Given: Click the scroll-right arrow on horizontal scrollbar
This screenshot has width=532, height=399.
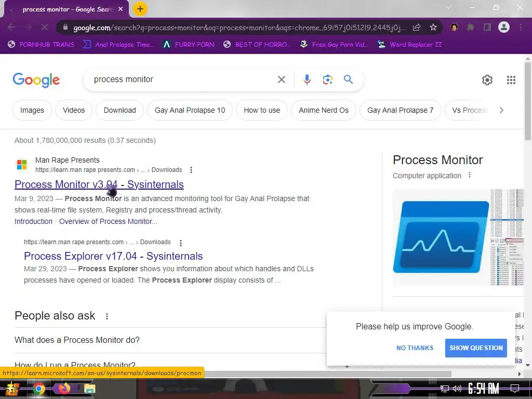Looking at the screenshot, I should click(x=519, y=374).
